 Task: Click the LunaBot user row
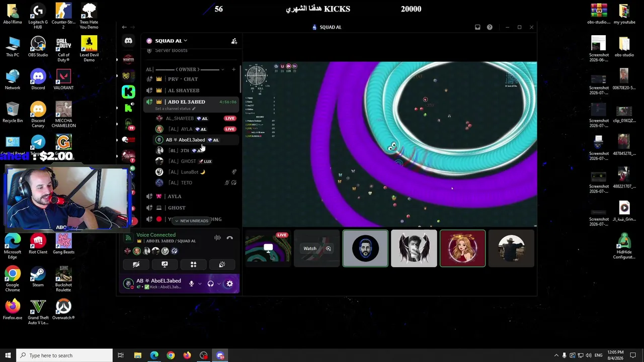tap(196, 172)
